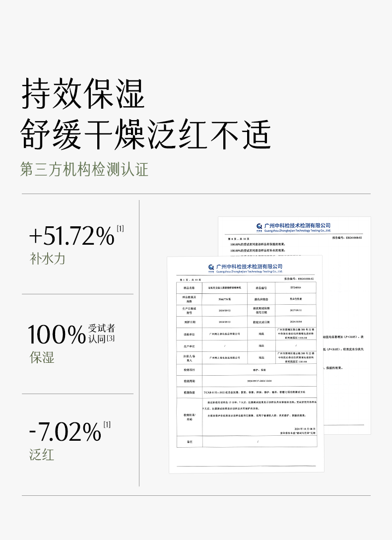Viewport: 392px width, 540px height.
Task: Click footnote [1] beside +51.72%
Action: 120,228
